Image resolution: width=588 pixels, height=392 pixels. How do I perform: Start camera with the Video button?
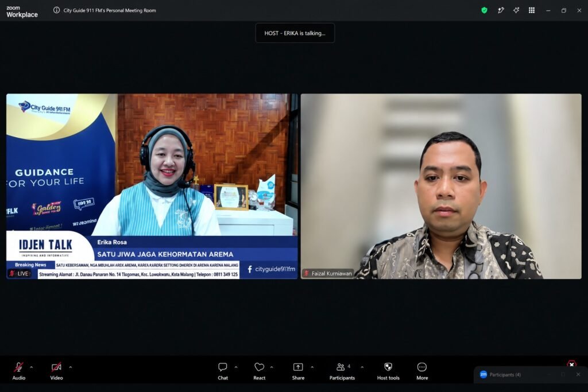pos(56,371)
